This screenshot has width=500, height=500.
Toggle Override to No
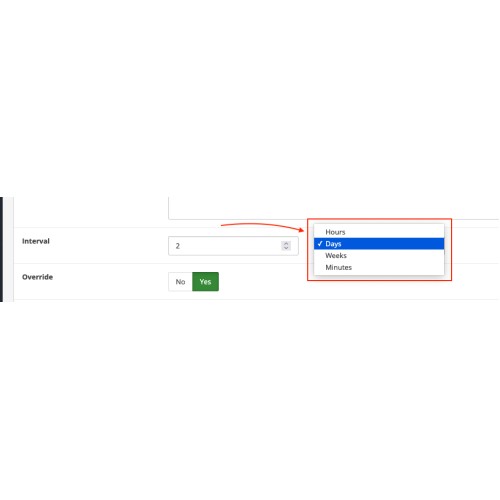(x=180, y=282)
